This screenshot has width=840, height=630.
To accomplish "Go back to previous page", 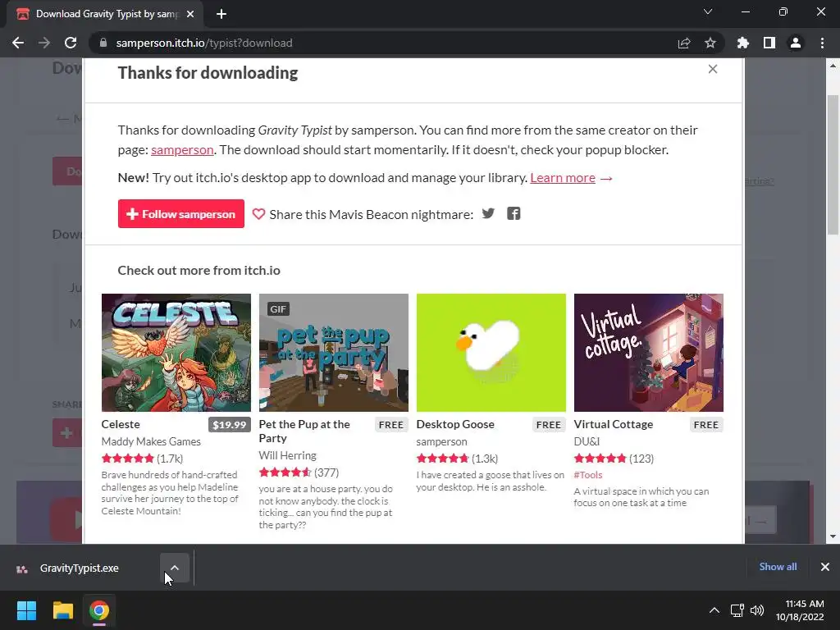I will [18, 43].
